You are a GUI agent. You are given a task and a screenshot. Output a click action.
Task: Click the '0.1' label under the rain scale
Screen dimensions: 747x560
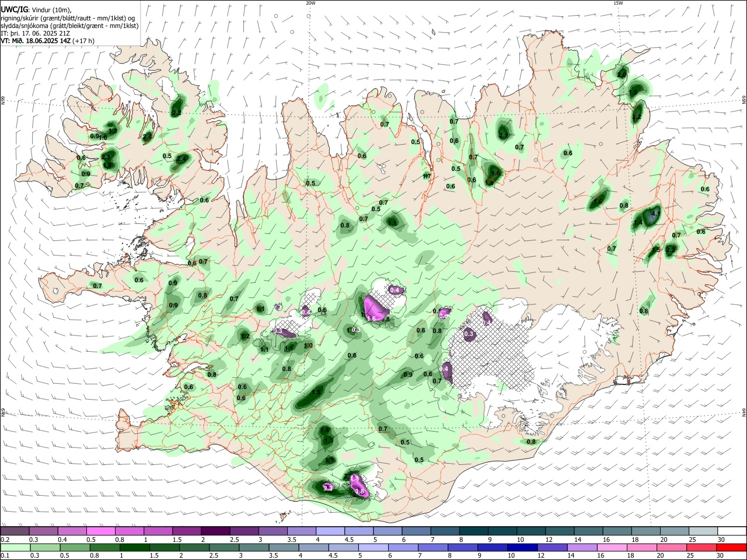[4, 556]
